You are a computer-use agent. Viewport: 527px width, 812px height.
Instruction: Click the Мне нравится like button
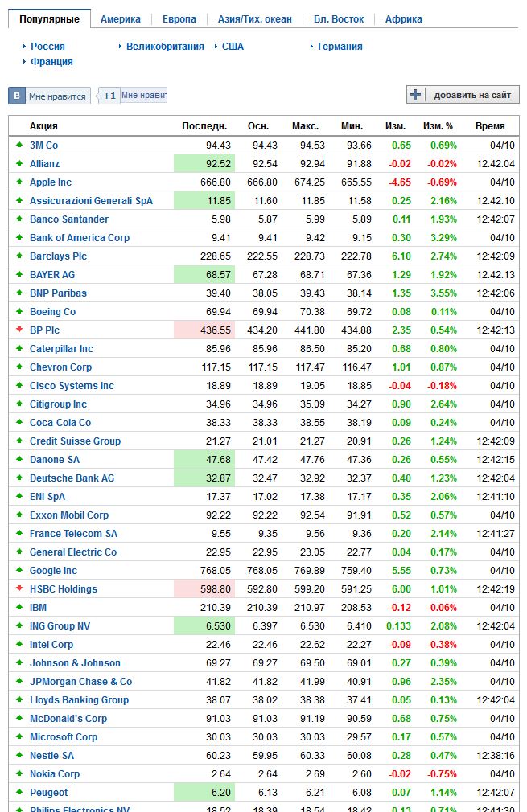pyautogui.click(x=56, y=96)
